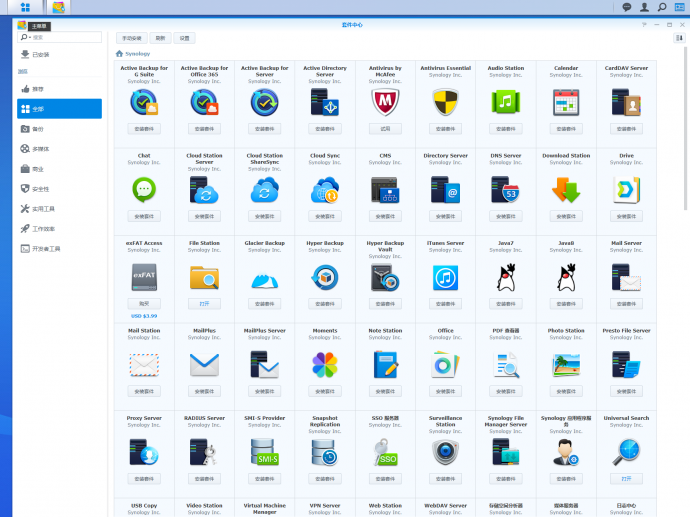Select the Chat package icon

pyautogui.click(x=144, y=189)
